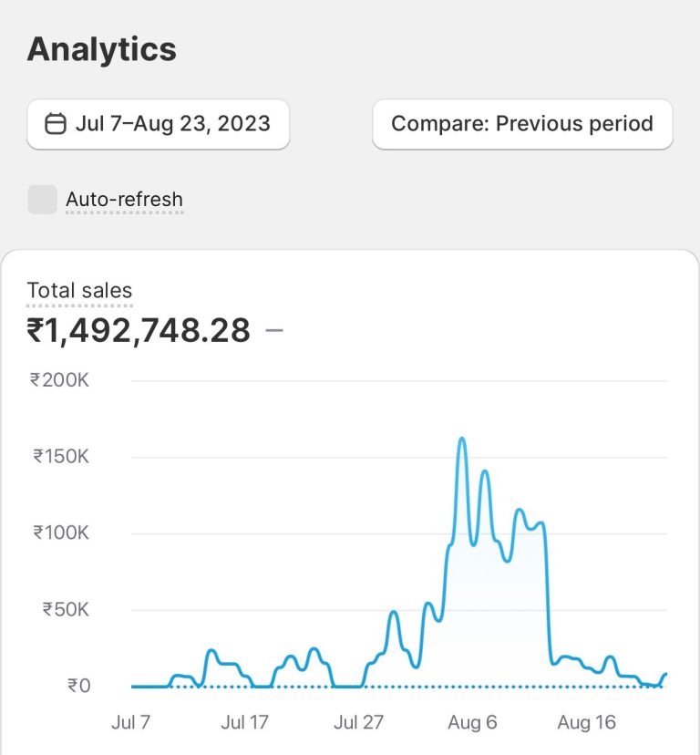Click the Jul 17 x-axis label
Viewport: 700px width, 755px height.
tap(244, 722)
